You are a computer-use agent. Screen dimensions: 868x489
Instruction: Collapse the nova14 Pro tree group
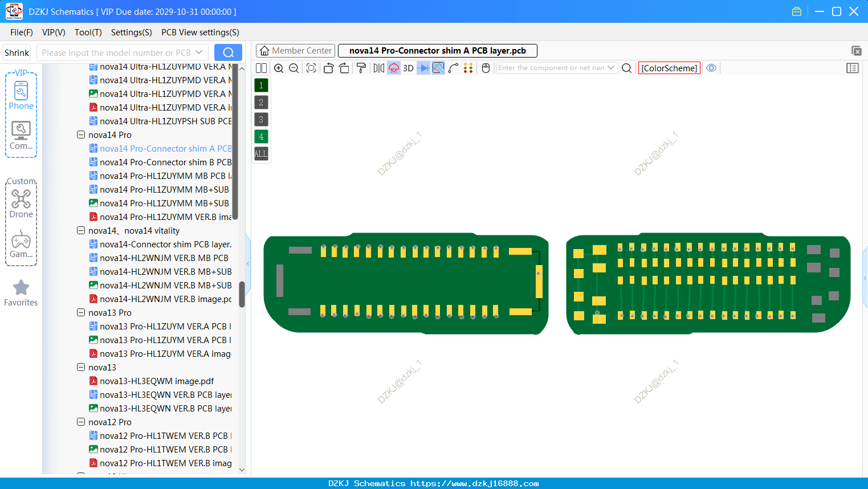tap(81, 135)
